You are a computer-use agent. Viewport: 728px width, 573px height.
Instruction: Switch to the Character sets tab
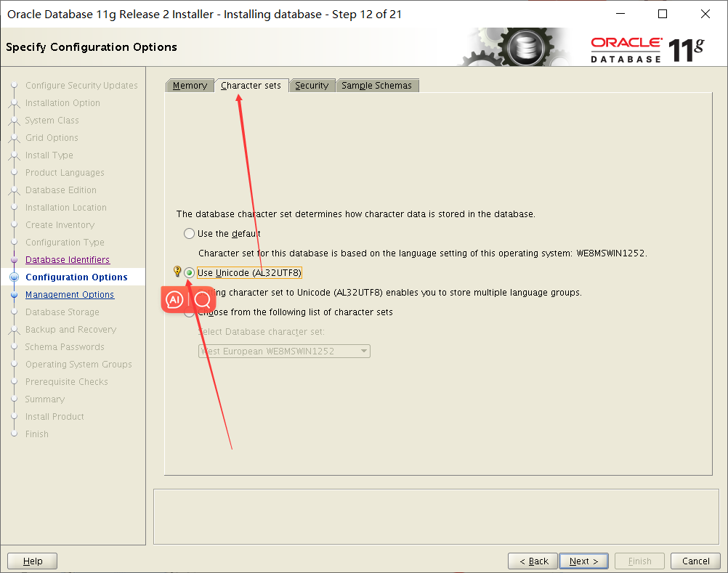point(251,86)
